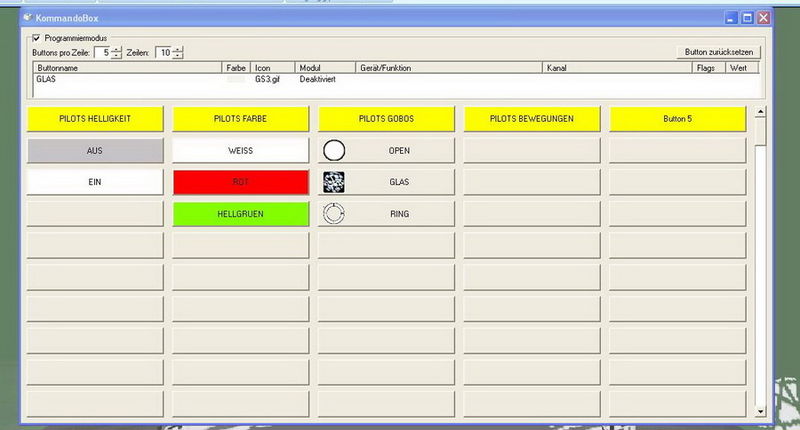Select the PILOTS FARBE yellow button
Viewport: 800px width, 430px height.
click(x=241, y=119)
